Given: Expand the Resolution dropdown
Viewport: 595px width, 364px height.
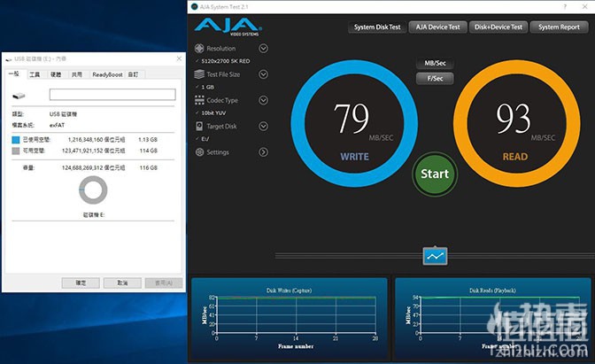Looking at the screenshot, I should point(263,48).
